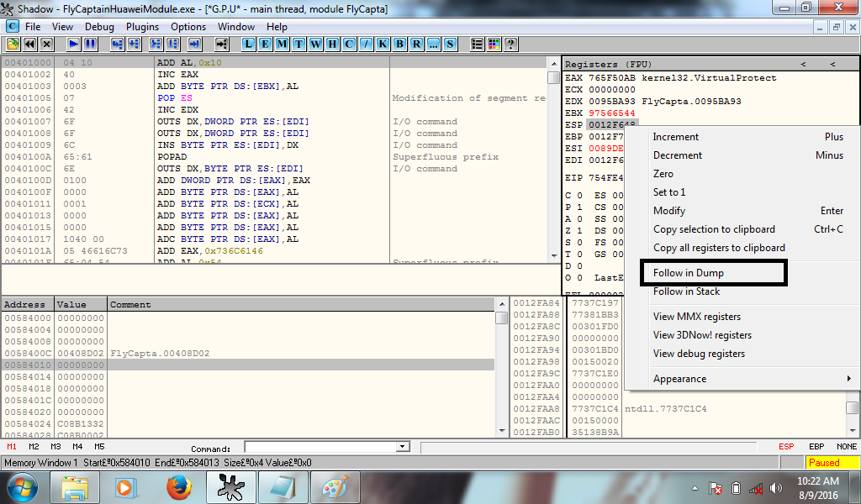
Task: Open the Command box dropdown arrow
Action: [403, 447]
